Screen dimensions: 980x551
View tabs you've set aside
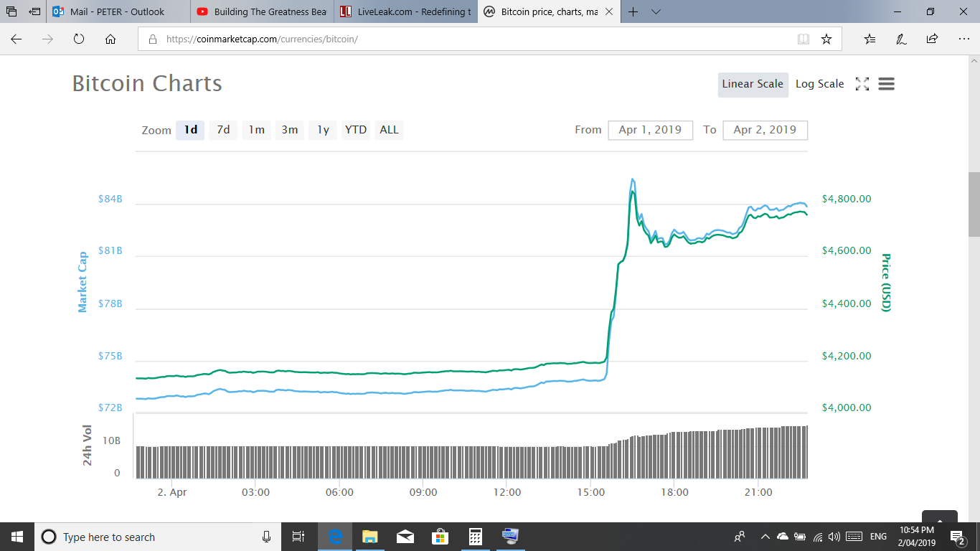point(11,11)
